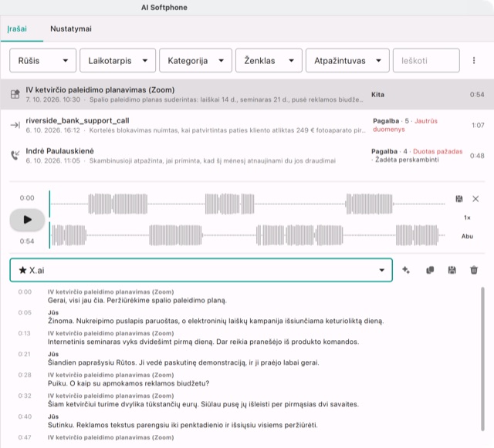Click the Zoom meeting icon of IV ketvirčio recording

point(15,94)
